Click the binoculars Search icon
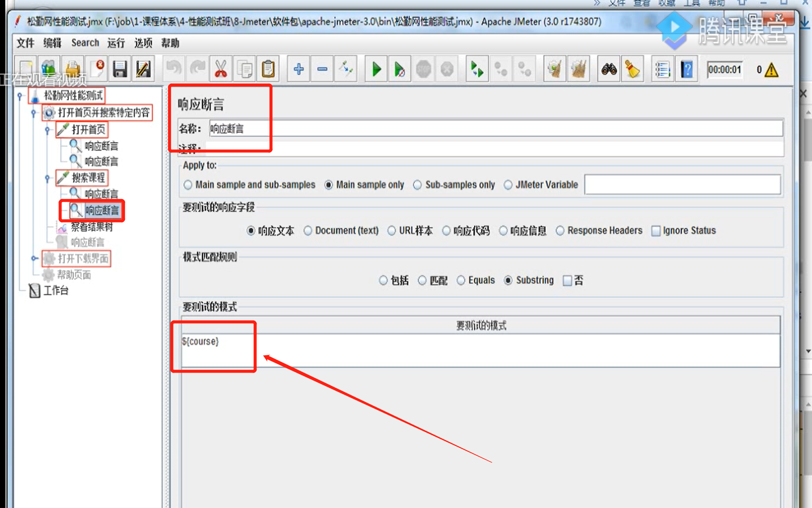This screenshot has width=812, height=508. coord(609,69)
